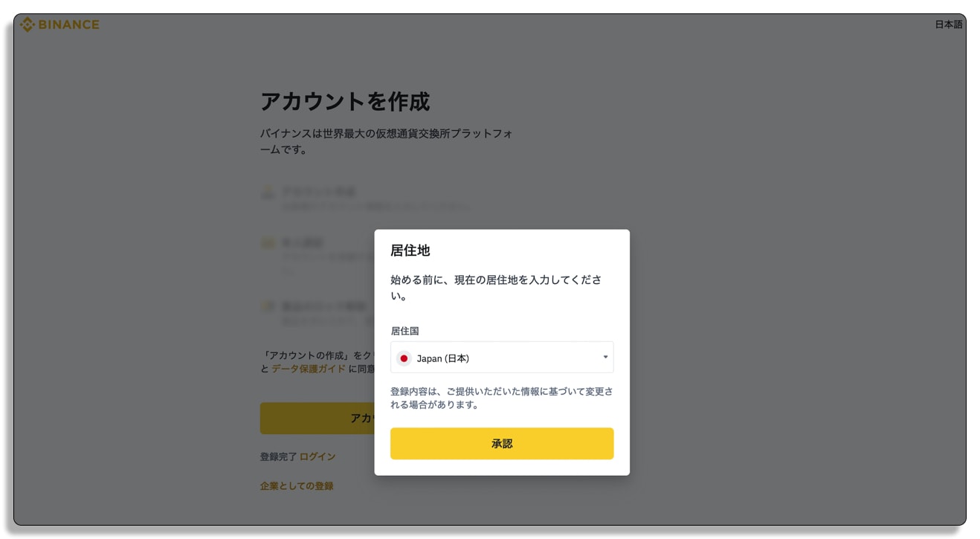
Task: Click the note starting 登録内容は、ご提供いただいた情報
Action: tap(502, 398)
